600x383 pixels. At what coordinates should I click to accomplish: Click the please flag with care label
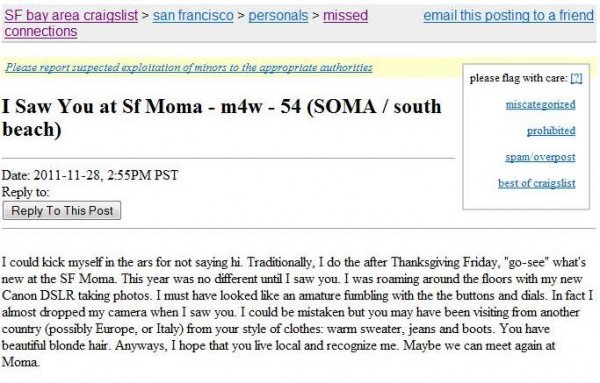518,78
